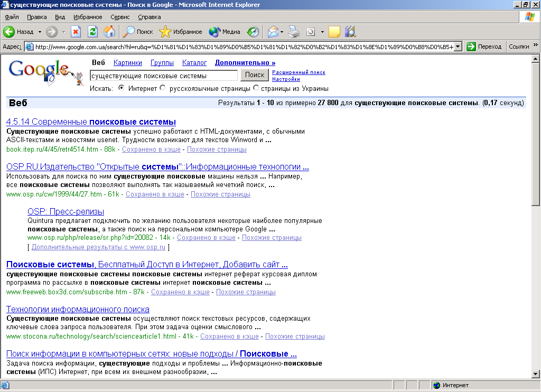Open the Справка menu
The image size is (541, 392).
(150, 17)
